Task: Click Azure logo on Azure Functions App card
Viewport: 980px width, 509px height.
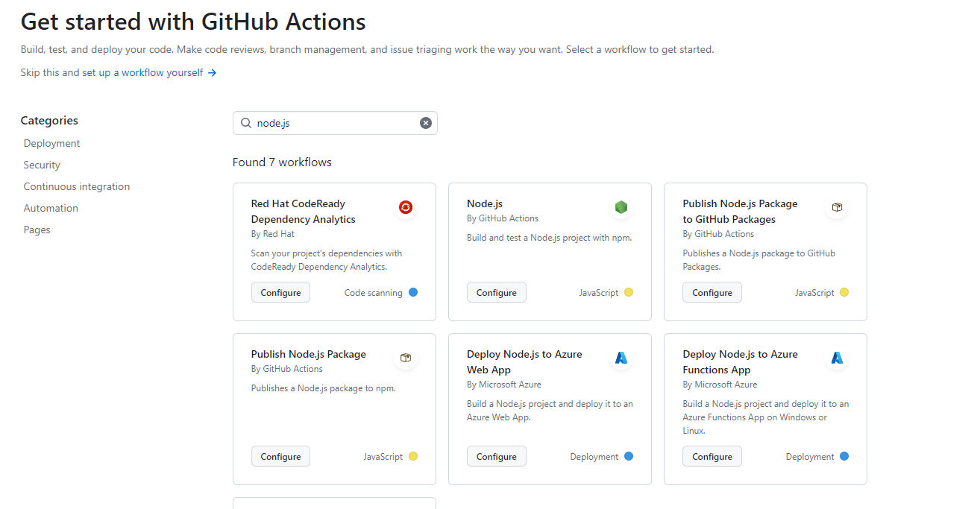Action: [x=837, y=358]
